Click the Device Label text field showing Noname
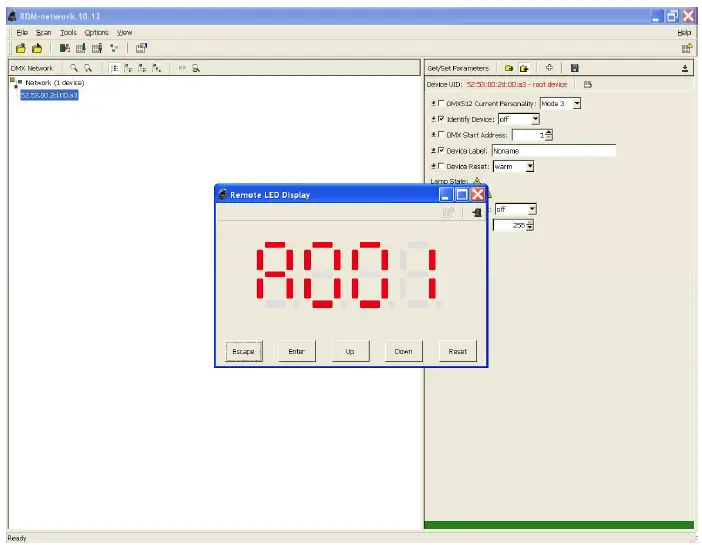Image resolution: width=702 pixels, height=545 pixels. 554,150
